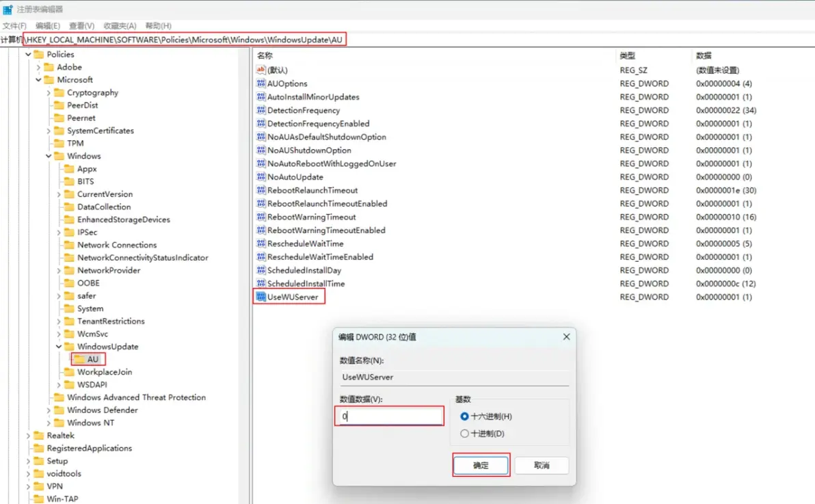Image resolution: width=815 pixels, height=504 pixels.
Task: Click the NoAutoUpdate value icon
Action: click(x=261, y=177)
